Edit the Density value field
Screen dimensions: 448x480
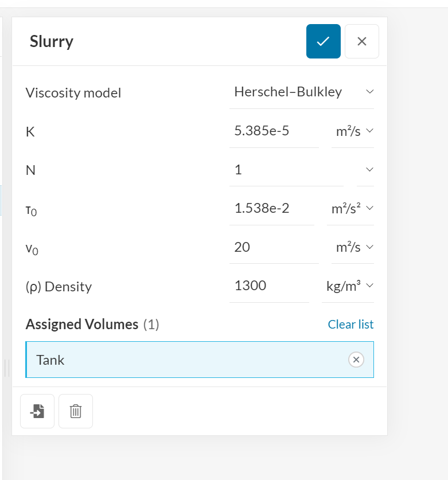(268, 286)
